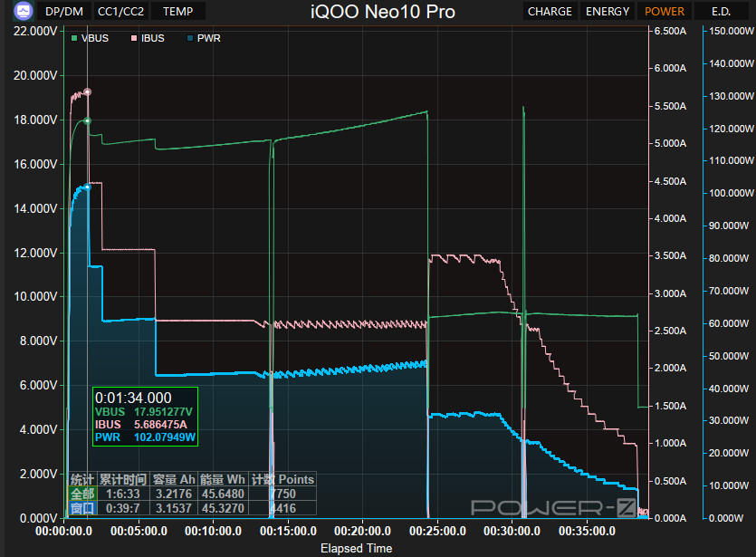Click the 累计时间 column header

point(123,479)
